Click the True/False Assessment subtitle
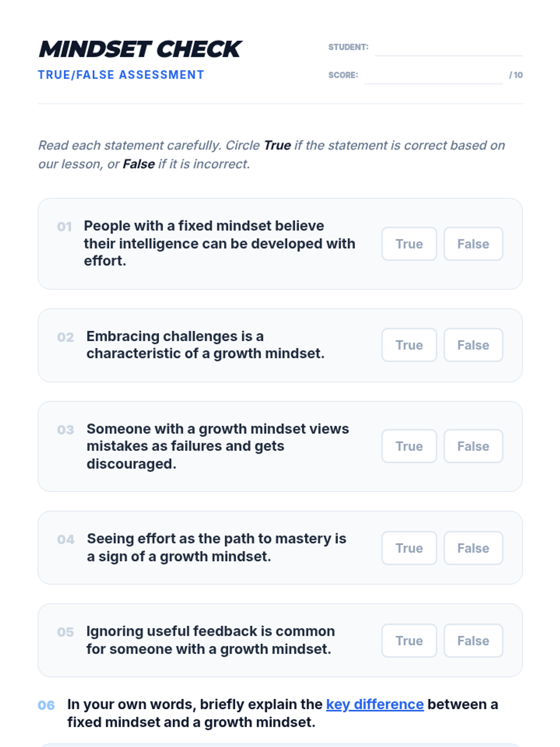 click(121, 75)
